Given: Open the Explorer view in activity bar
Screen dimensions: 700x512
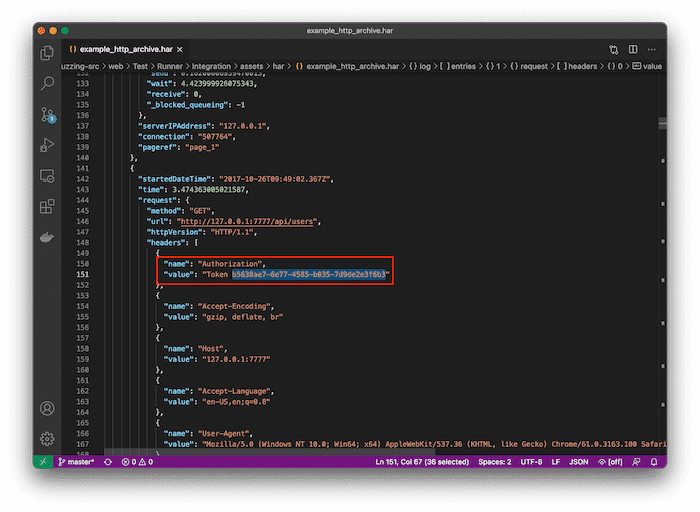Looking at the screenshot, I should point(47,52).
